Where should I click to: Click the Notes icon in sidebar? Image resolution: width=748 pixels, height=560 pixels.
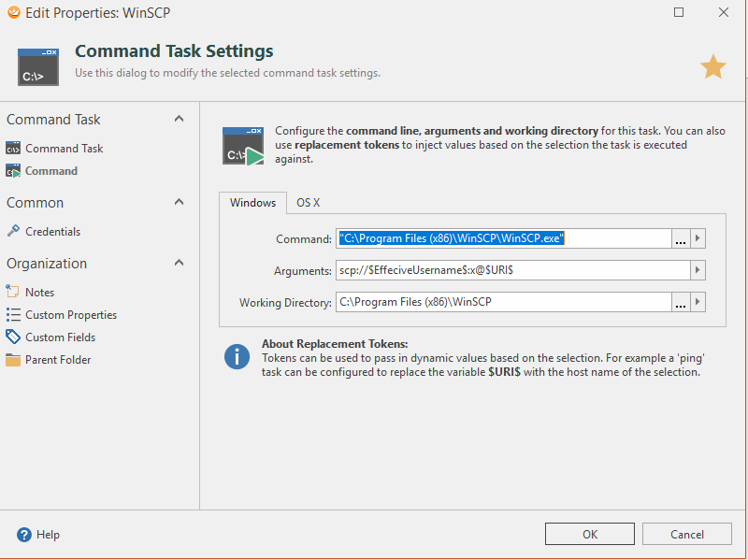13,292
